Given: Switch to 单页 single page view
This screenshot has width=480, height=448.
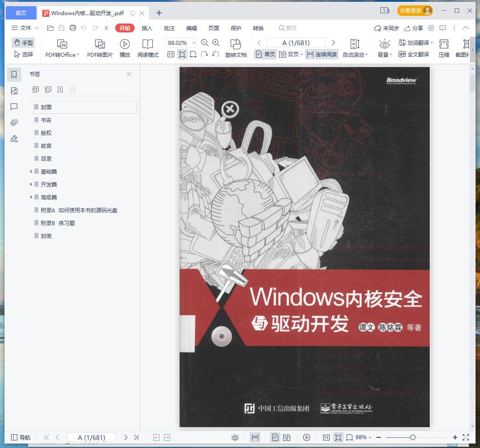Looking at the screenshot, I should 265,55.
